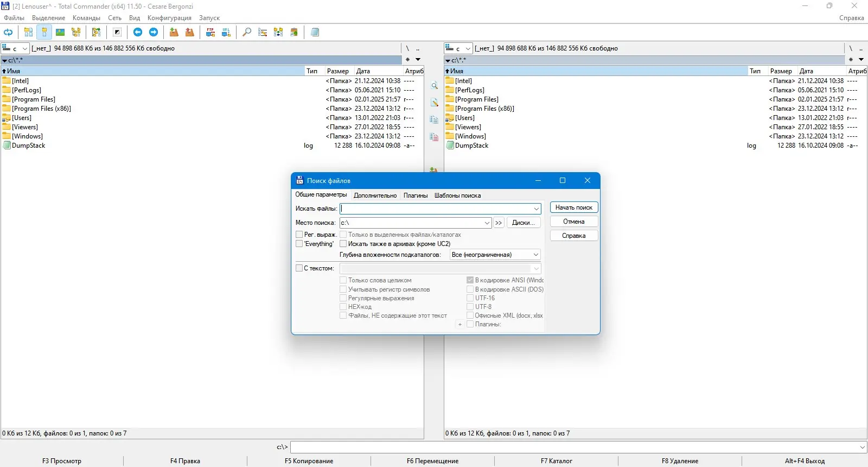Toggle the UTF-16 encoding checkbox
This screenshot has width=868, height=467.
[x=470, y=298]
